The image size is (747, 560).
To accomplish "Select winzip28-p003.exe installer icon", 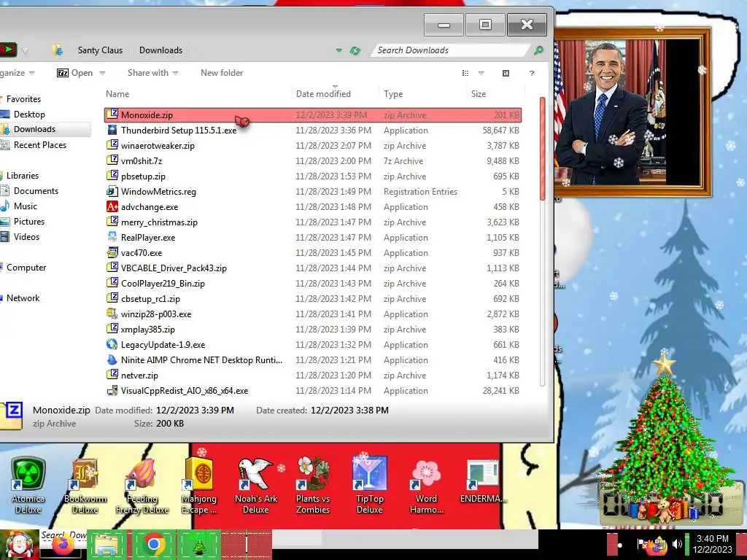I will (x=112, y=314).
